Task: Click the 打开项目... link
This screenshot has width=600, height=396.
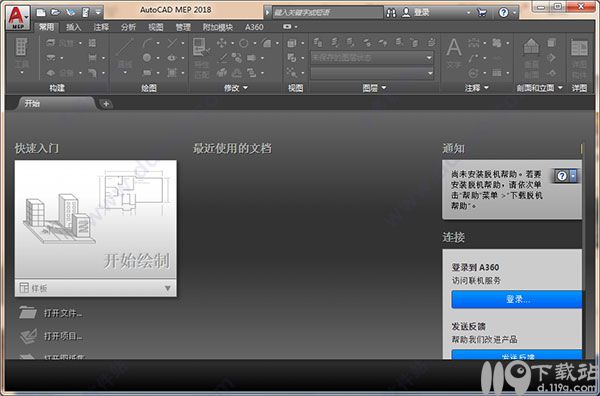Action: 63,336
